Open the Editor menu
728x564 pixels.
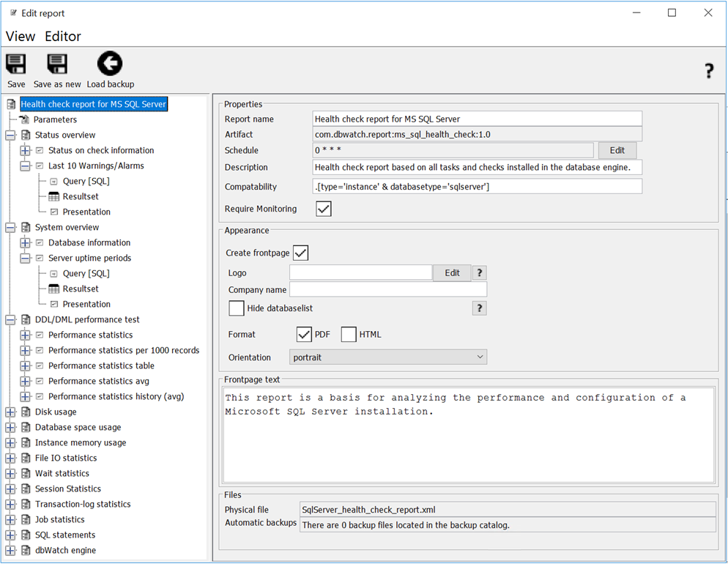63,36
